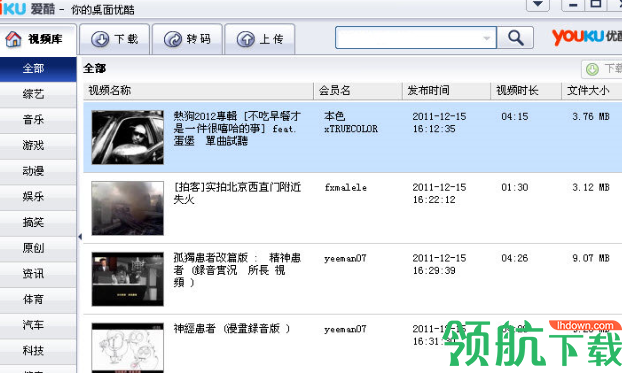Viewport: 622px width, 373px height.
Task: Click the download arrow icon on 下载 tab
Action: coord(100,39)
